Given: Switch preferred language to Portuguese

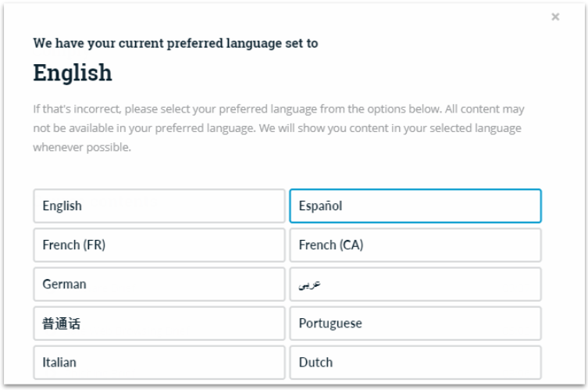Looking at the screenshot, I should [415, 324].
